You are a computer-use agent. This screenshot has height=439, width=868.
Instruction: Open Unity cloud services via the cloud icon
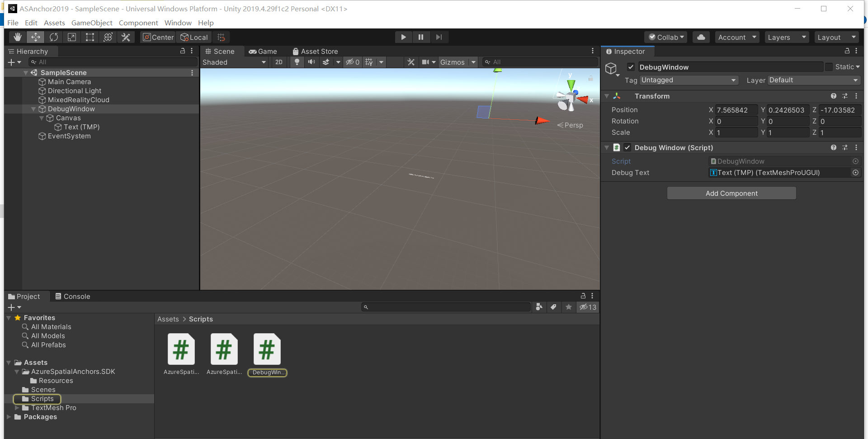[x=701, y=37]
